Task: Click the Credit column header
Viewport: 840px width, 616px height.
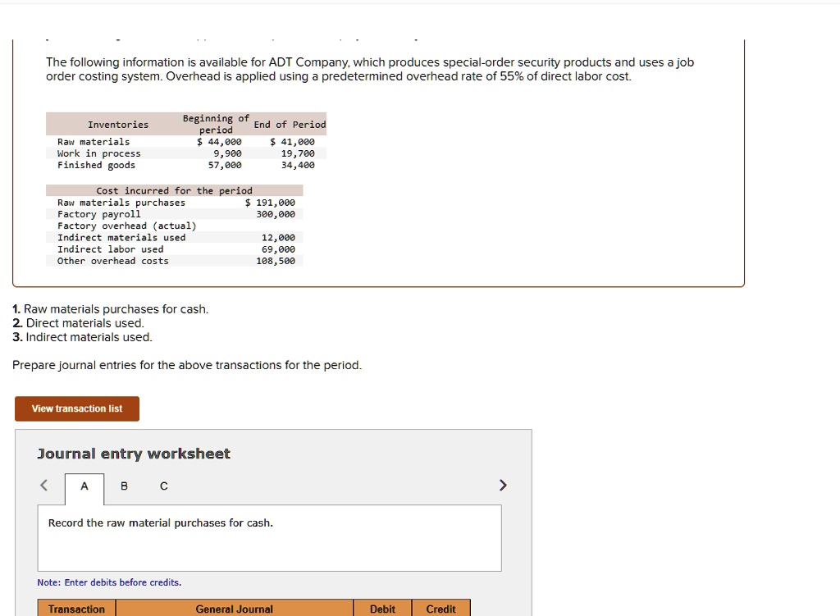Action: coord(441,609)
